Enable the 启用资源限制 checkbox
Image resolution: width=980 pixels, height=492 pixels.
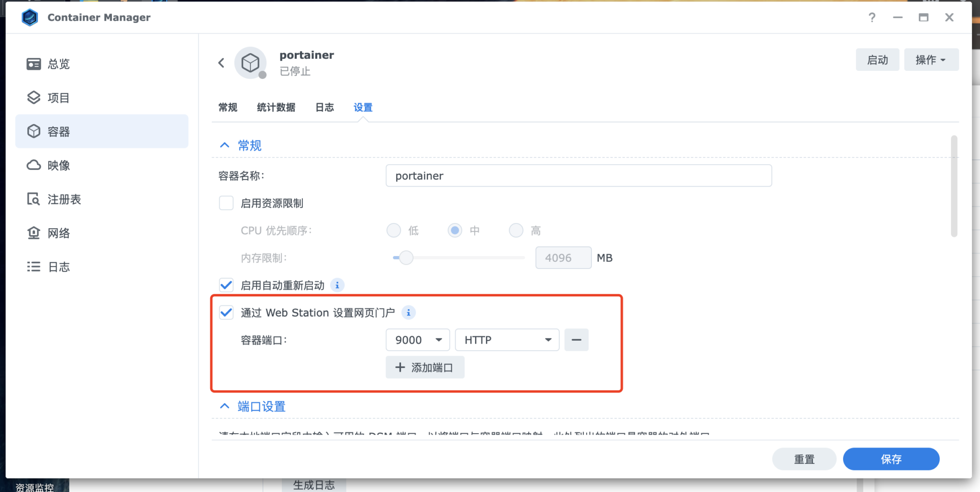click(225, 203)
